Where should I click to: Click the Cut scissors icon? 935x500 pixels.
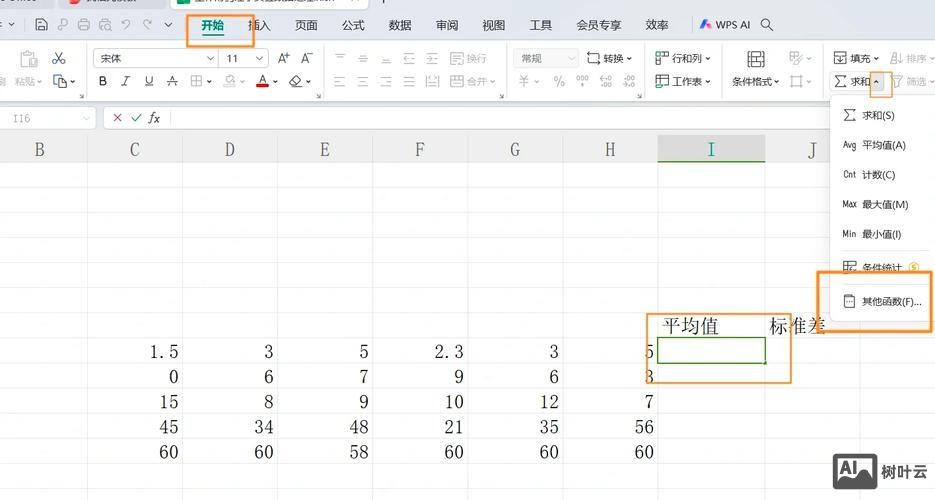(58, 58)
